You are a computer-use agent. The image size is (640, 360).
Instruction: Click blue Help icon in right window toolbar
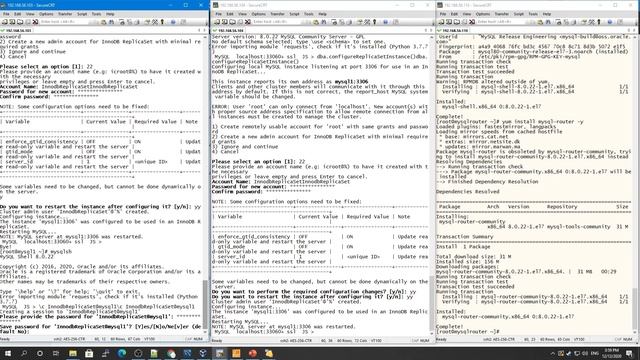(x=610, y=22)
